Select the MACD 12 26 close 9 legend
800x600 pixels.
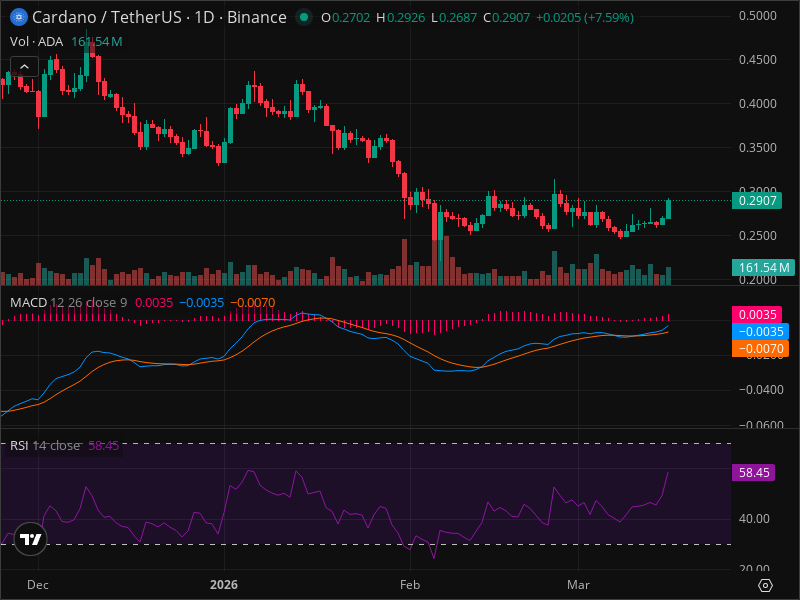69,303
